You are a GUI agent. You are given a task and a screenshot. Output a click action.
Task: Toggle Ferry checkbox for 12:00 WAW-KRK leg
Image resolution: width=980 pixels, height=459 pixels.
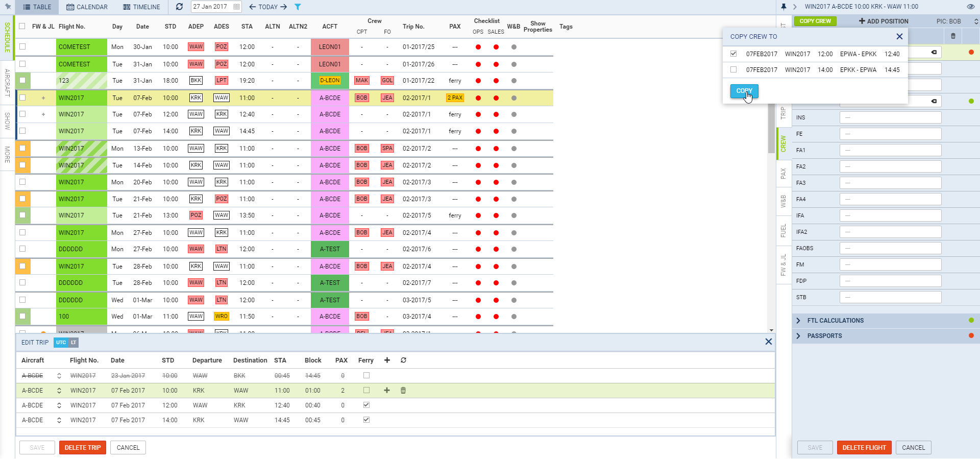[366, 405]
